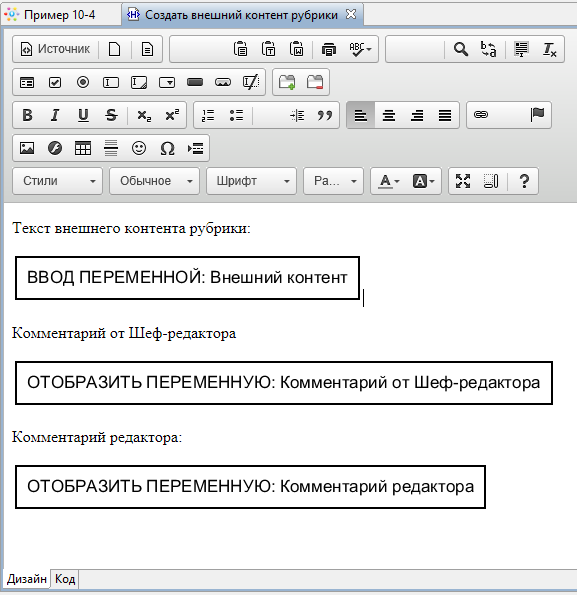Toggle left text alignment
The image size is (577, 595).
click(x=360, y=115)
